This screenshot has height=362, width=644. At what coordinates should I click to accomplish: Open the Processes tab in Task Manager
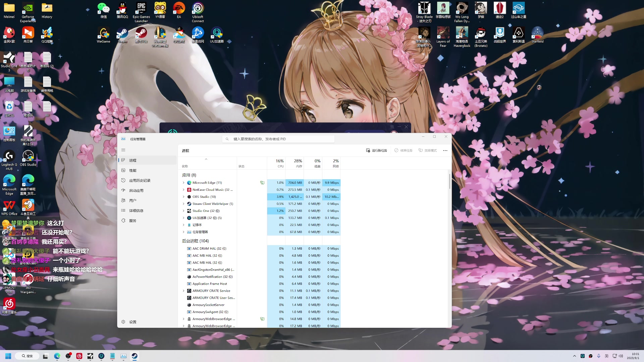pos(148,160)
